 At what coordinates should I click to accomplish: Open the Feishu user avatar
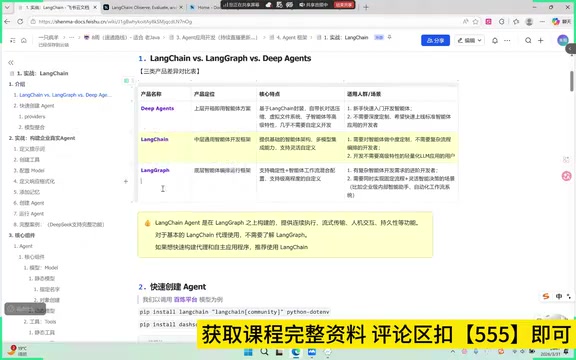click(x=562, y=40)
